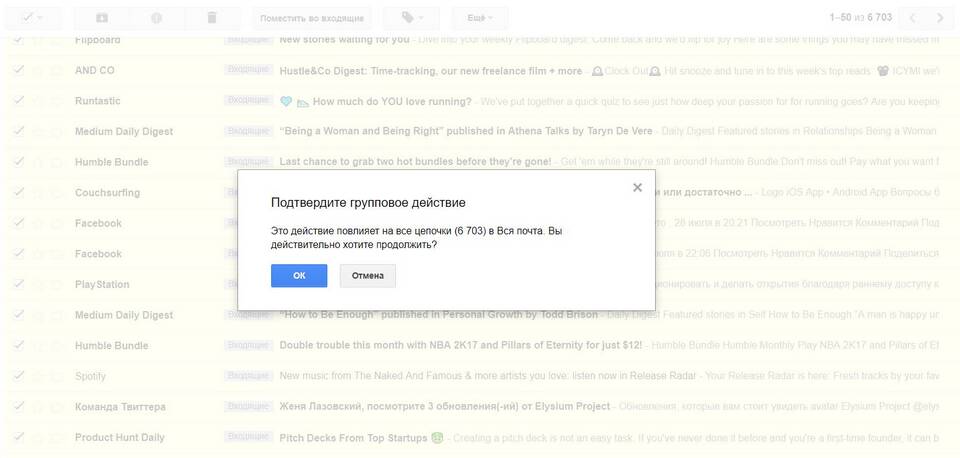
Task: Mark Product Hunt Daily email as important
Action: coord(56,438)
